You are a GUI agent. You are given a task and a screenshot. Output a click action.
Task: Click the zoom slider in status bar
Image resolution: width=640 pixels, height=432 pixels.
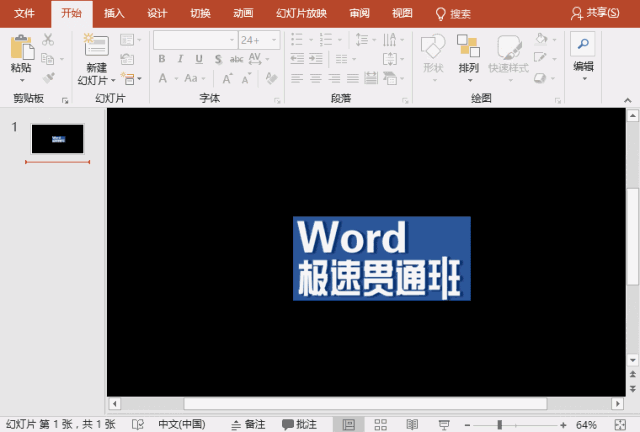point(500,424)
